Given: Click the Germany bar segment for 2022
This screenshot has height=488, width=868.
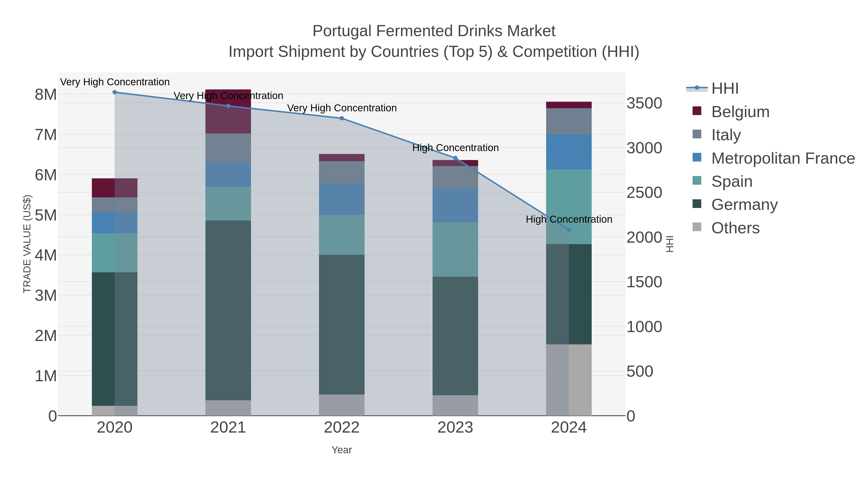Looking at the screenshot, I should click(342, 324).
